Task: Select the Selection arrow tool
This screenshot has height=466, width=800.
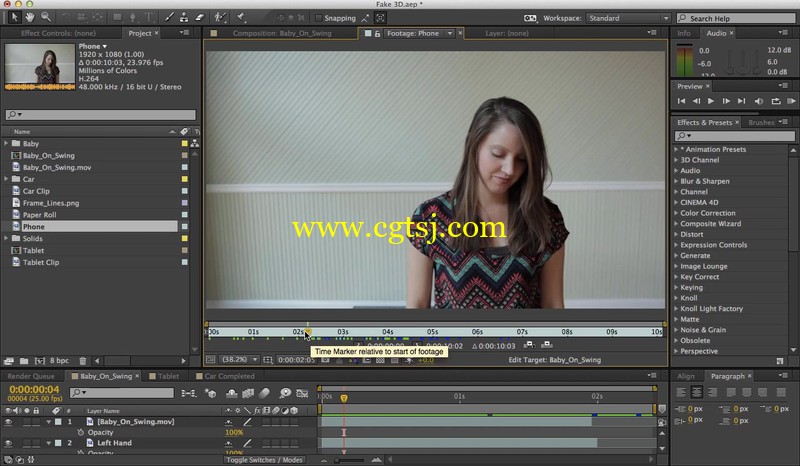Action: click(14, 17)
